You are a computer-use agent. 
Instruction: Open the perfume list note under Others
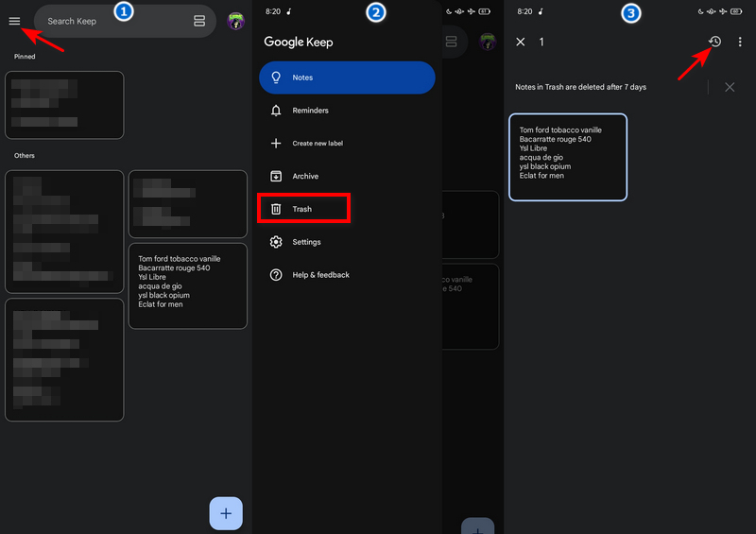click(x=187, y=286)
